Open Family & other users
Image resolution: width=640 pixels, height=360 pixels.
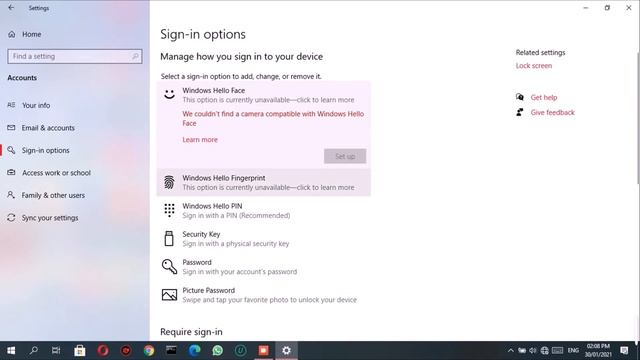click(x=53, y=195)
